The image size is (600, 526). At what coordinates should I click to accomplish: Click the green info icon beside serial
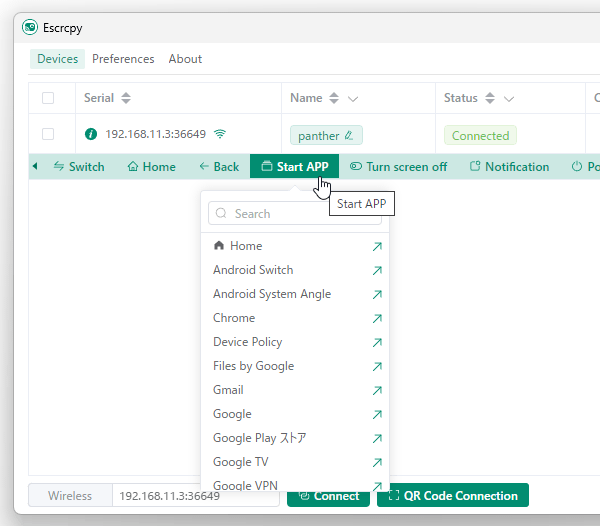[x=91, y=134]
